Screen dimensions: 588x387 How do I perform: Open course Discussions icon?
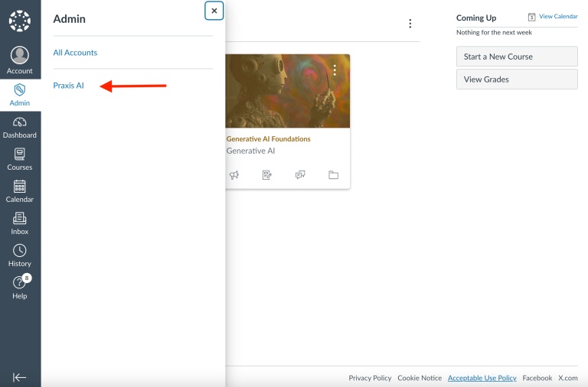coord(300,175)
